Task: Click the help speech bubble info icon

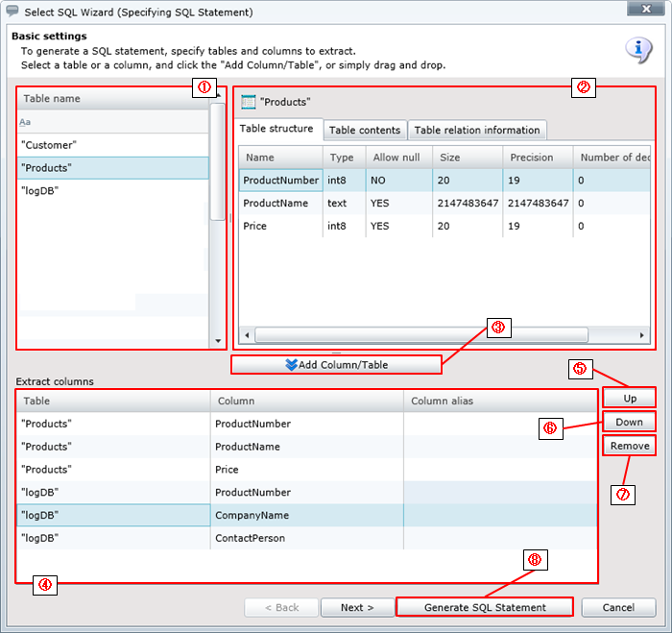Action: 638,50
